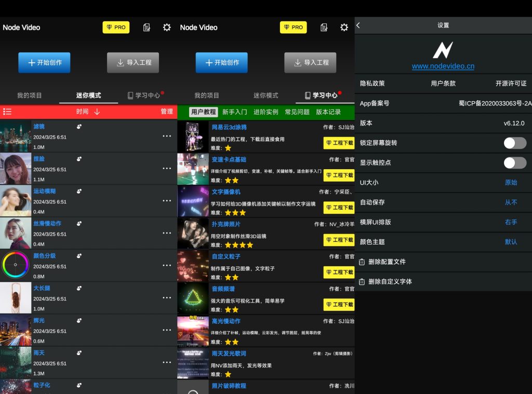Click 开始创作 button in left panel
This screenshot has height=394, width=532.
pos(44,62)
